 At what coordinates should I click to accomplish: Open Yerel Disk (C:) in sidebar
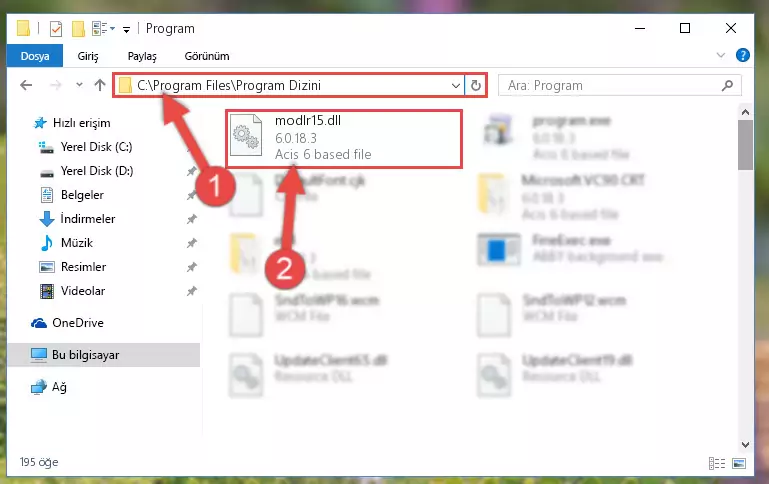(96, 147)
